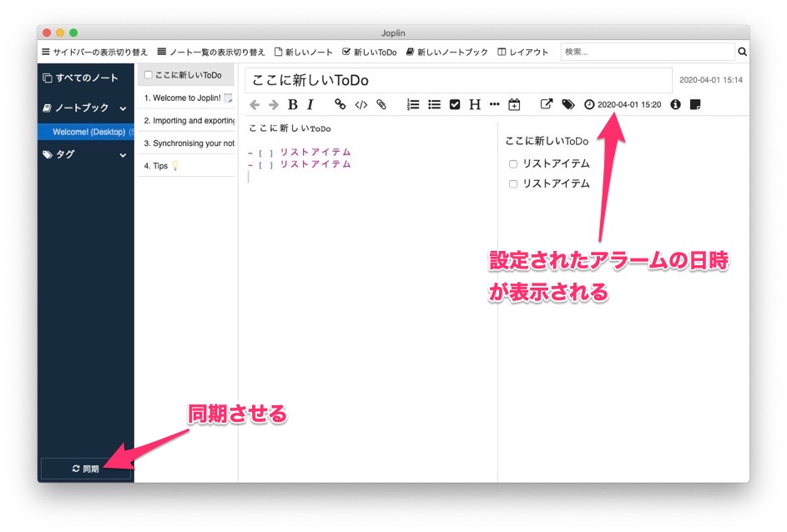Attach a file using the paperclip icon
The height and width of the screenshot is (532, 787).
(381, 104)
